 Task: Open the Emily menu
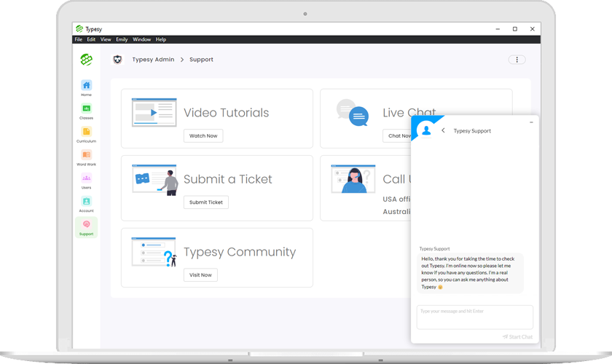[x=122, y=39]
